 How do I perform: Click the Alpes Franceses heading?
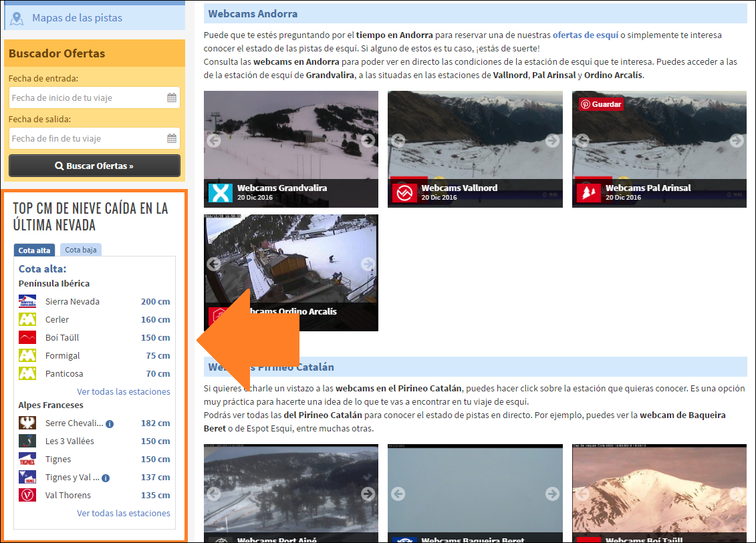(51, 405)
